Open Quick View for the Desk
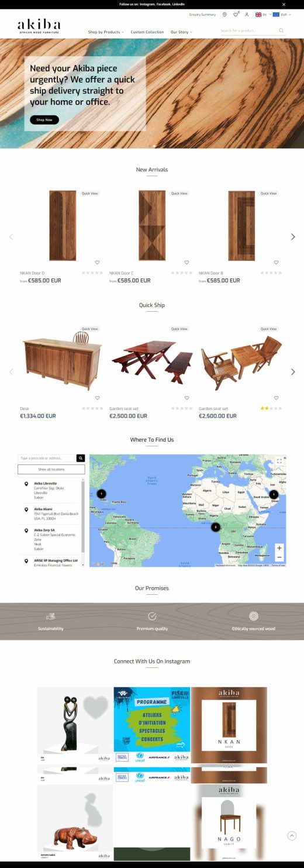Screen dimensions: 304x868 coord(90,329)
